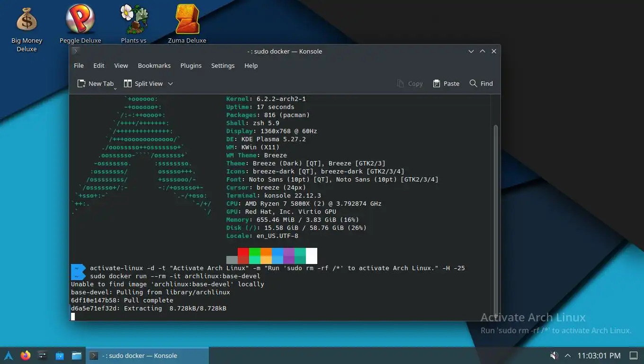
Task: Select the Konsole task in the taskbar
Action: click(x=147, y=355)
